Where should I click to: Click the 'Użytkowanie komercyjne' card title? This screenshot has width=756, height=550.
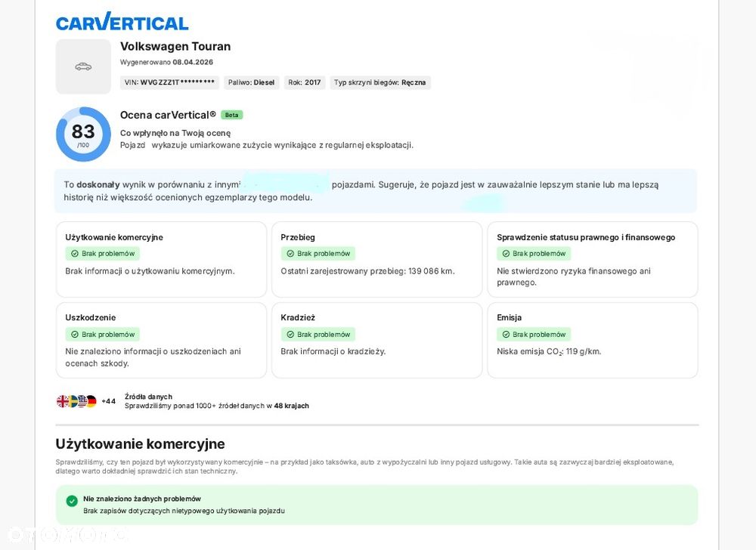pos(114,237)
